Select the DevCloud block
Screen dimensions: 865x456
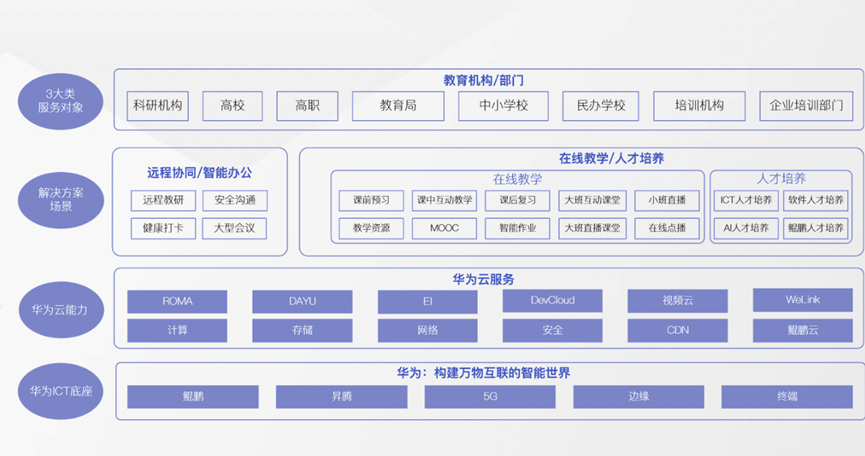click(x=552, y=300)
